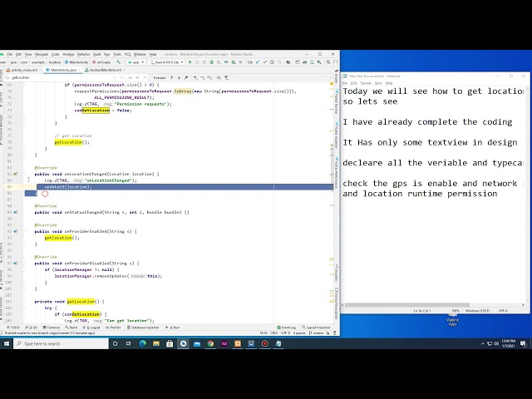Open the Git master branch widget
The width and height of the screenshot is (532, 399).
pyautogui.click(x=317, y=333)
